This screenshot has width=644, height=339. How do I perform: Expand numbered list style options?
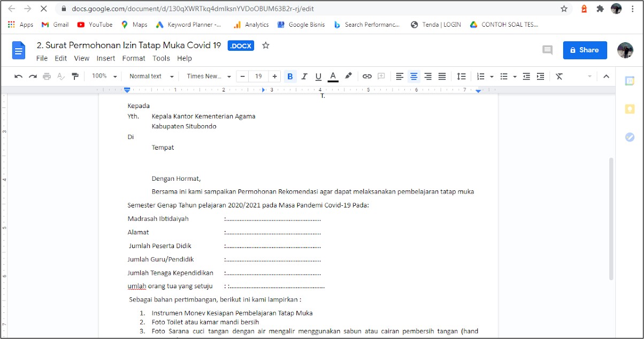tap(492, 76)
